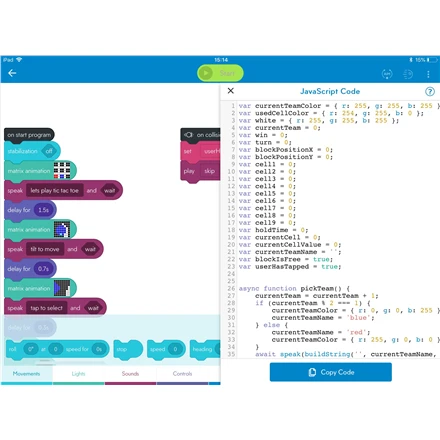Edit the 'tap to select' speak text field

point(46,308)
